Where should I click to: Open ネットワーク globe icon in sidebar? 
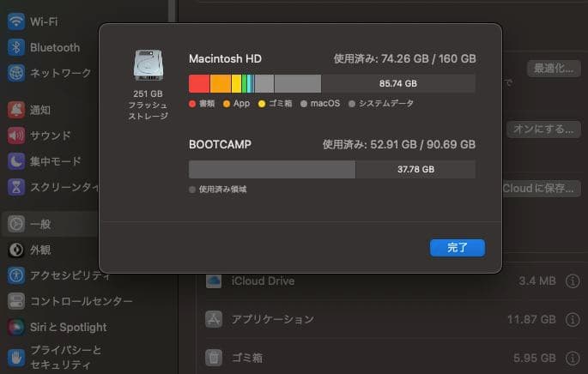coord(16,73)
